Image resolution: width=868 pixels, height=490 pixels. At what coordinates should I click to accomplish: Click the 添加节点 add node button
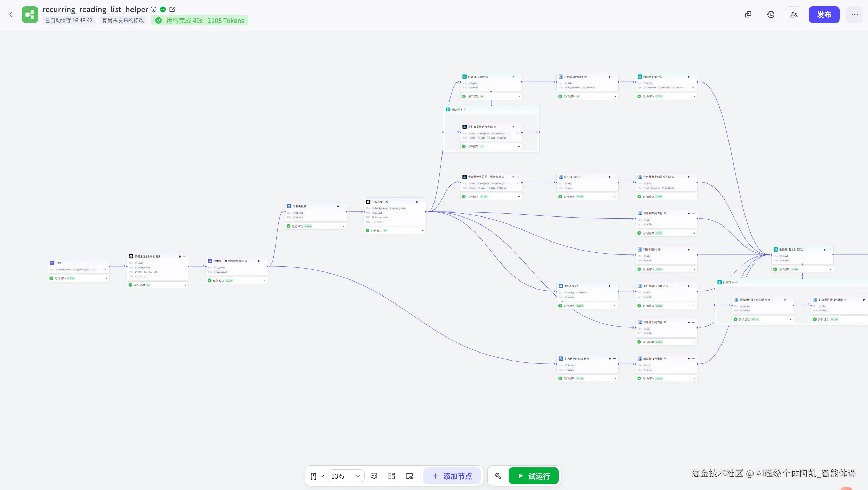pos(452,476)
